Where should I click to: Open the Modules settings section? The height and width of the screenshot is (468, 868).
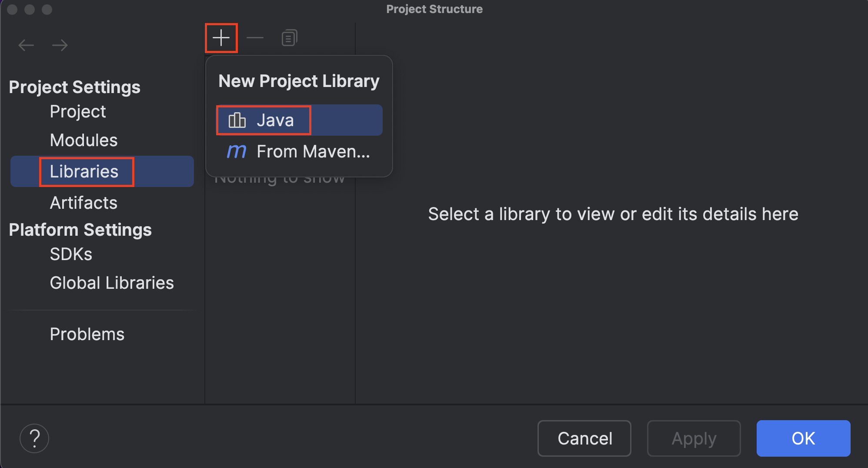click(x=83, y=140)
